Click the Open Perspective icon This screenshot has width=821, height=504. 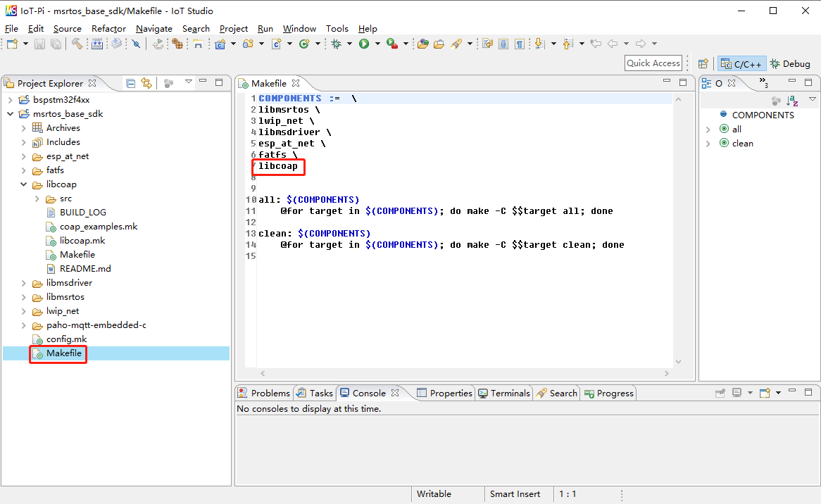click(703, 63)
